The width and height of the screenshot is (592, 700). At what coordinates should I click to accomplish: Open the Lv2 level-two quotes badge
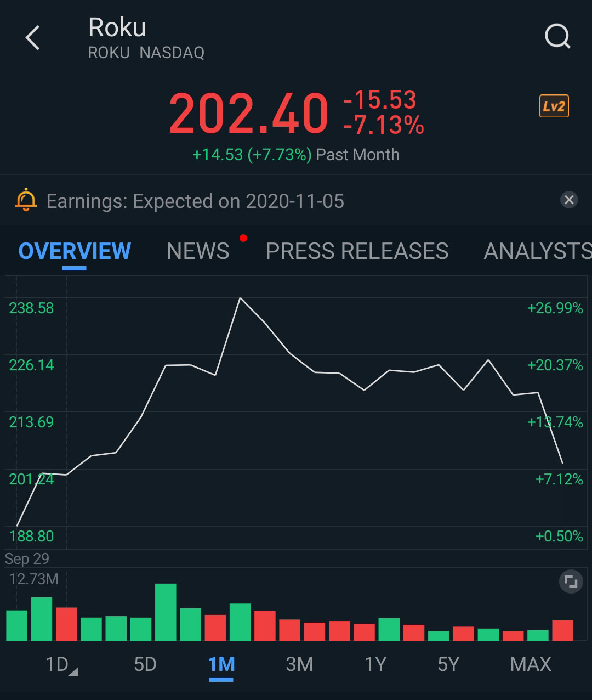554,106
